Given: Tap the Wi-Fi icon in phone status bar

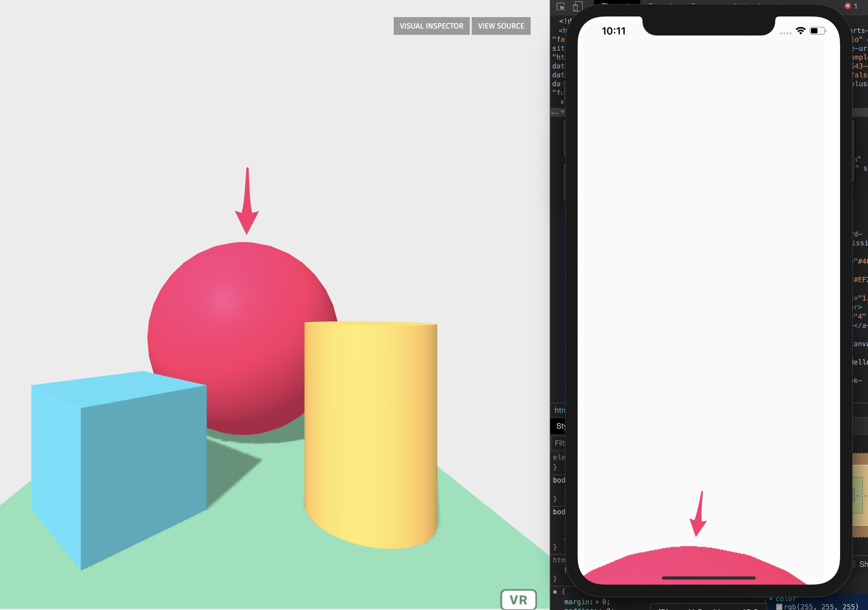Looking at the screenshot, I should click(800, 31).
